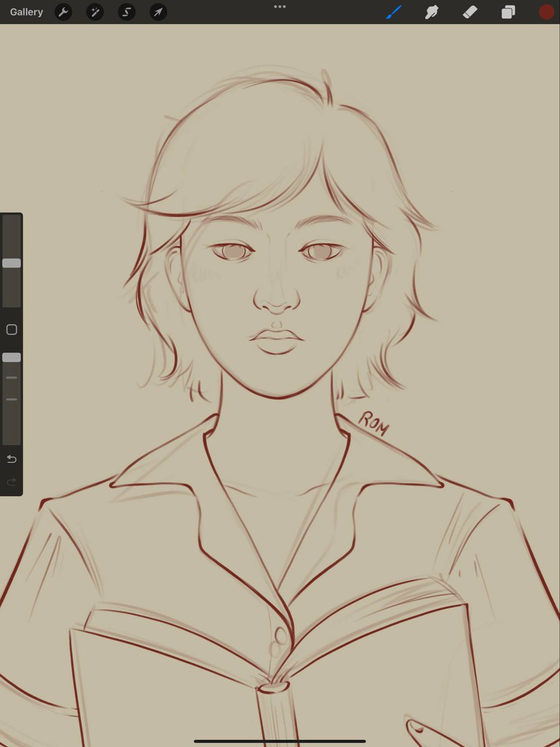
Task: Select the Eraser tool
Action: click(x=470, y=12)
